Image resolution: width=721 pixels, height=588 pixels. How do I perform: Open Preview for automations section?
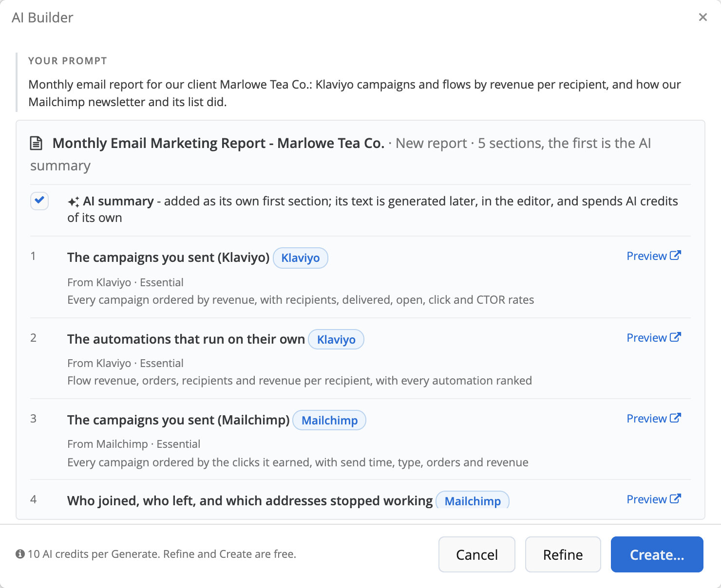pos(653,338)
